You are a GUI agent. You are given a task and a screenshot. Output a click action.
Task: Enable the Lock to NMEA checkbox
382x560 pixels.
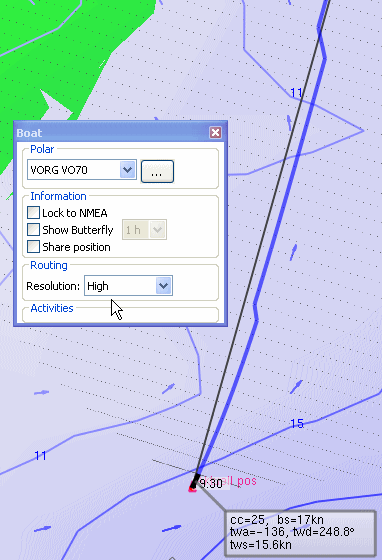[x=34, y=213]
